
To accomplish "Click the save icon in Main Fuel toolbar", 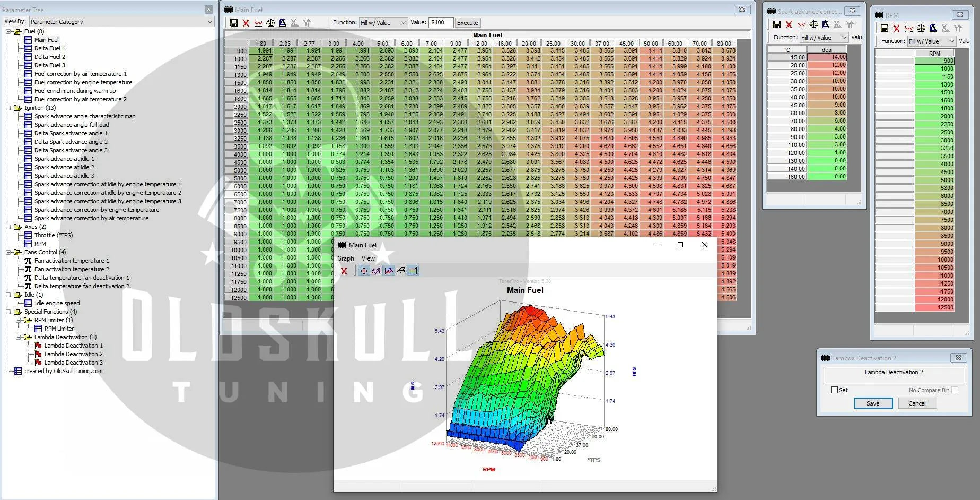I will 233,23.
